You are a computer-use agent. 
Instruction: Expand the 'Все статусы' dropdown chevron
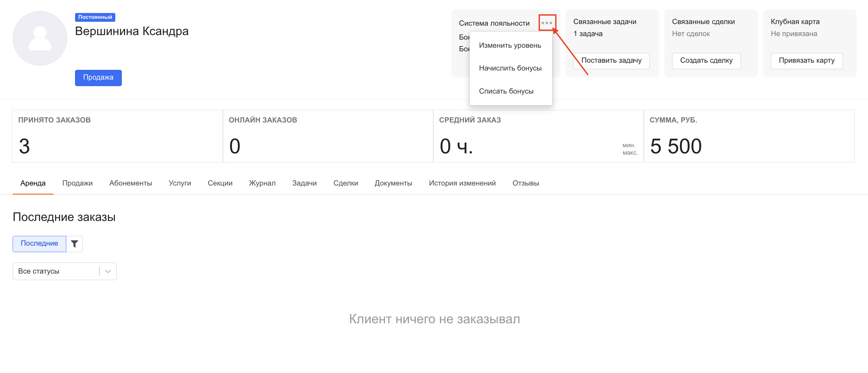tap(108, 271)
